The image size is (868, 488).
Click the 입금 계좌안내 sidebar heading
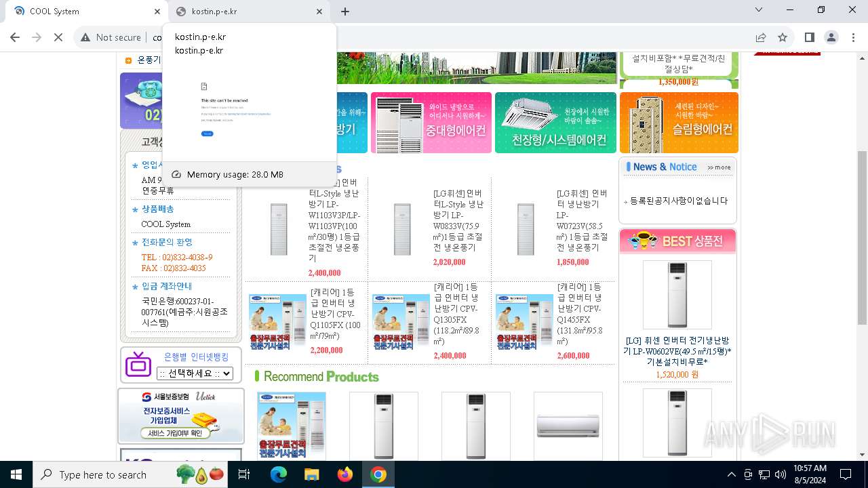[167, 286]
